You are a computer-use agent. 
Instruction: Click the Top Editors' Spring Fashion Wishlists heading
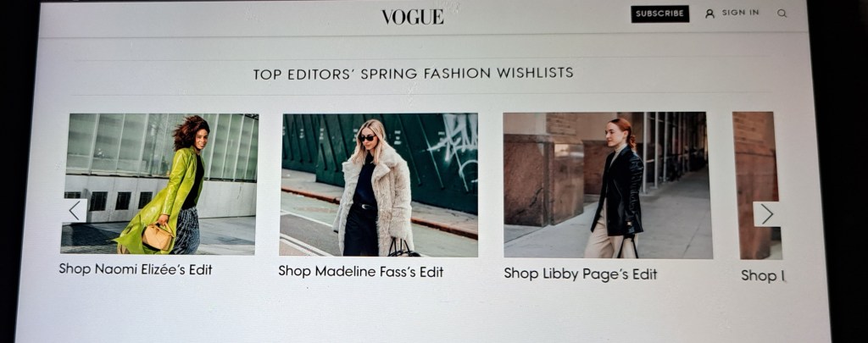point(413,73)
